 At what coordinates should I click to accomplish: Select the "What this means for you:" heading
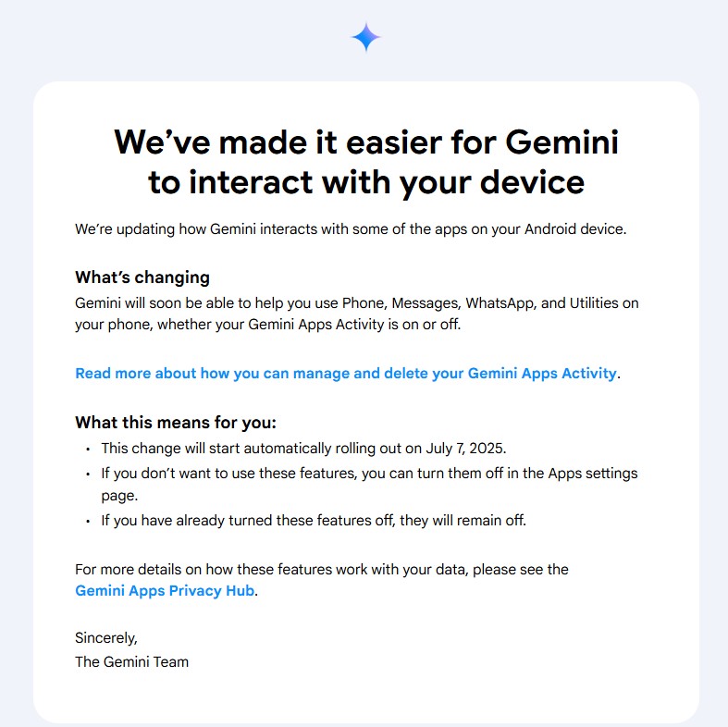click(x=176, y=423)
